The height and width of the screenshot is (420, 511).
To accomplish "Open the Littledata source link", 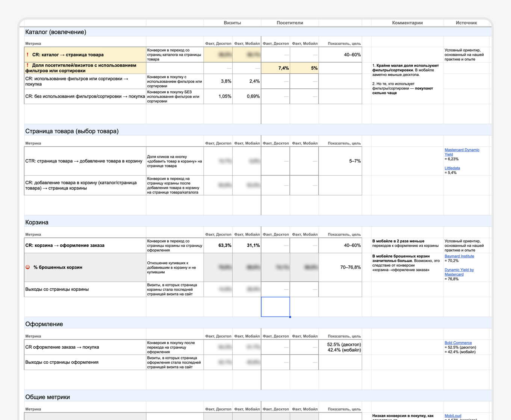I will point(452,168).
